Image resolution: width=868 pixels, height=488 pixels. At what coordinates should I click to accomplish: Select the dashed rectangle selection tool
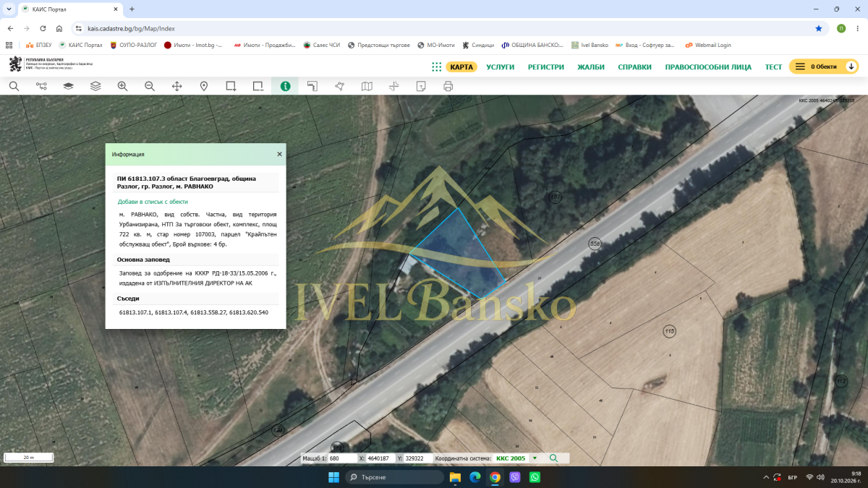pyautogui.click(x=258, y=86)
